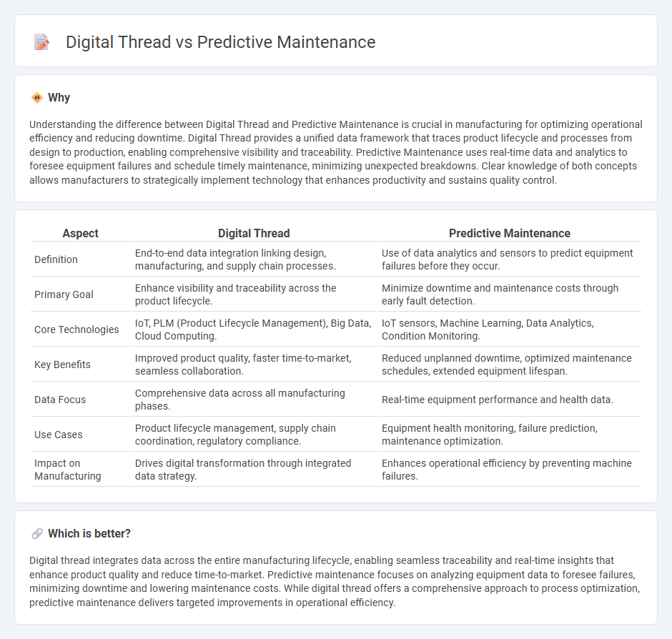The image size is (672, 639).
Task: Click the pencil-and-paper icon beside the title
Action: pos(41,42)
